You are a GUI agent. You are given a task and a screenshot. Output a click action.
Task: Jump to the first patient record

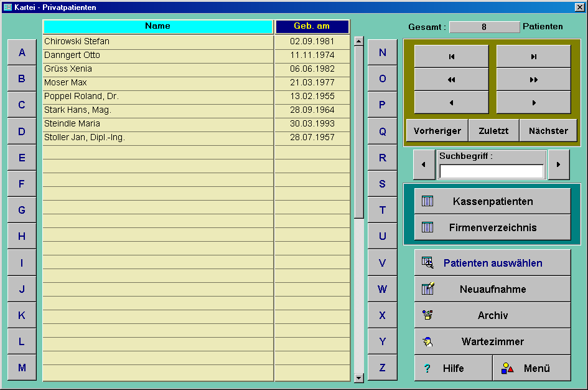451,57
